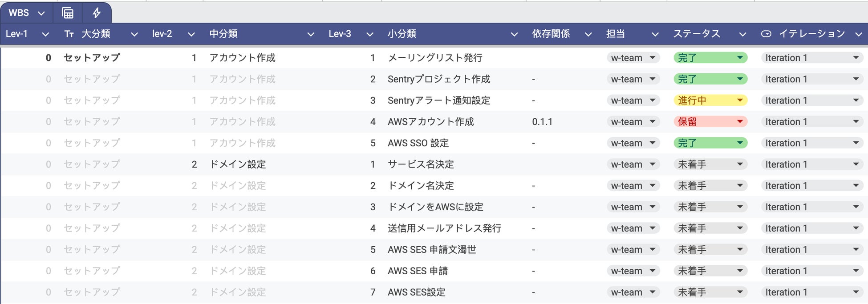Open the Iteration 1 dropdown for AWS SES設定
The image size is (868, 304).
point(856,292)
